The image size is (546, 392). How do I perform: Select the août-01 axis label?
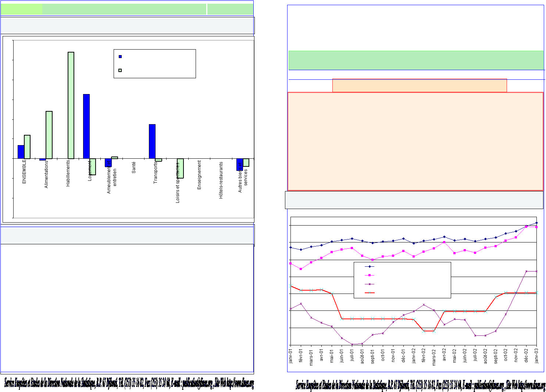(363, 356)
